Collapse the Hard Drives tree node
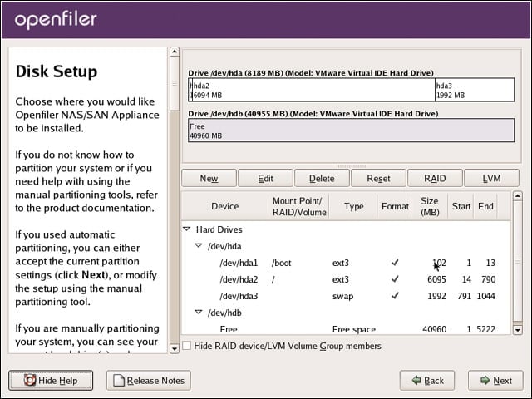532x399 pixels. pyautogui.click(x=186, y=229)
